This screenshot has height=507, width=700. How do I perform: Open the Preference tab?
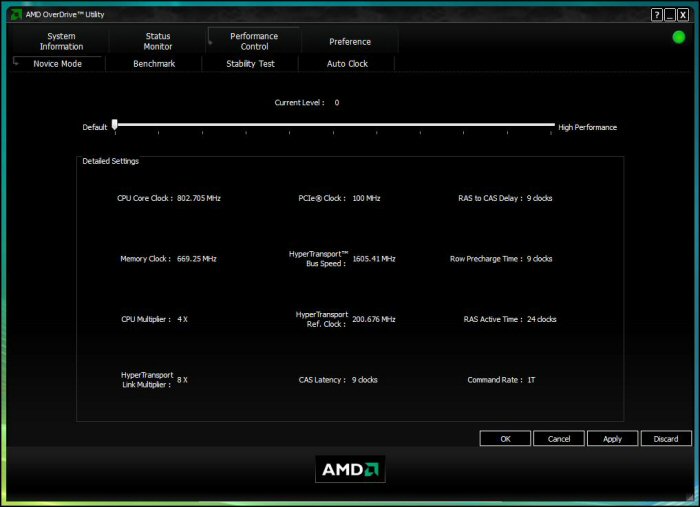coord(350,42)
